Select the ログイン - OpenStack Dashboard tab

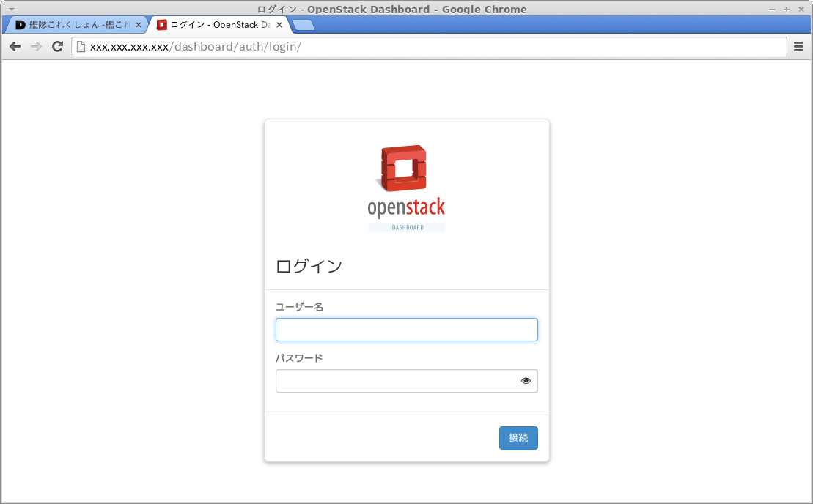click(215, 25)
